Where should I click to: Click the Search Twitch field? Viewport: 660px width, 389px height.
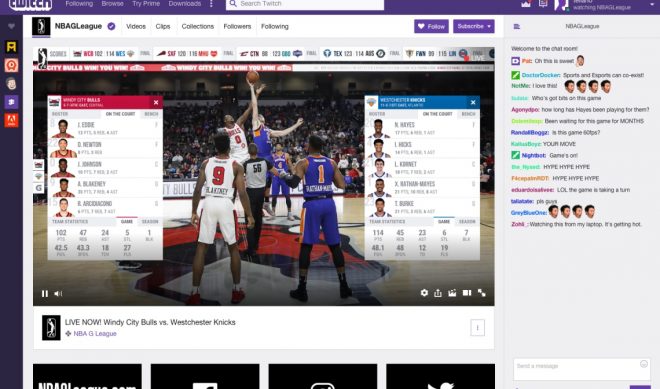coord(305,4)
